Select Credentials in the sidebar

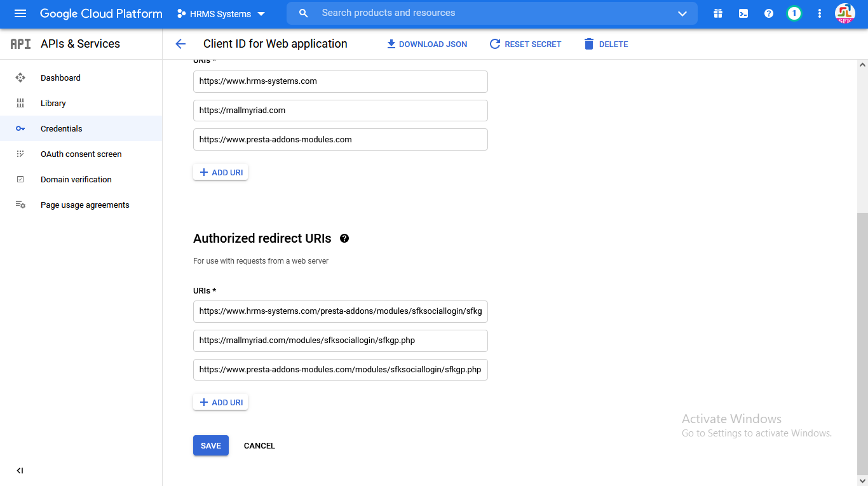pos(81,128)
